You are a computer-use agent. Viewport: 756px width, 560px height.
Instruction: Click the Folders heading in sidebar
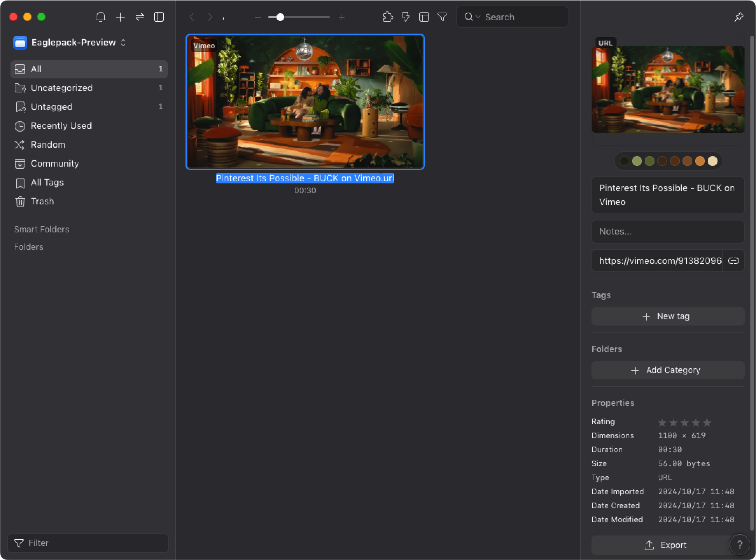[29, 247]
